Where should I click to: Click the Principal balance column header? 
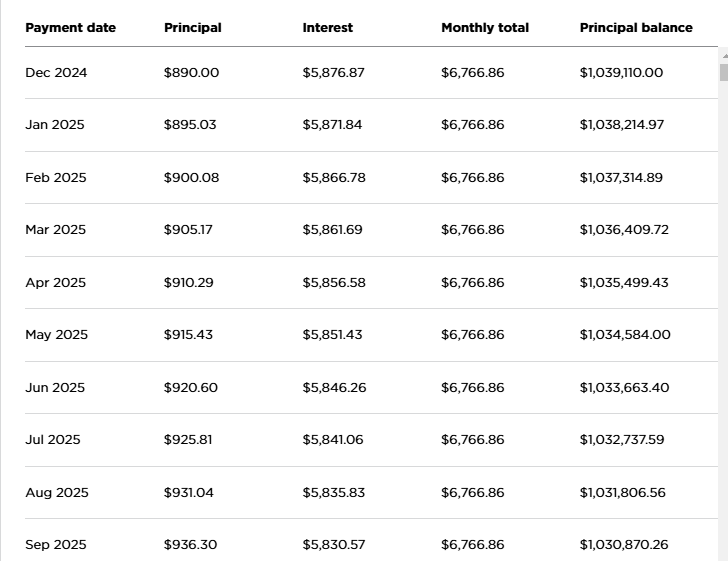(636, 28)
